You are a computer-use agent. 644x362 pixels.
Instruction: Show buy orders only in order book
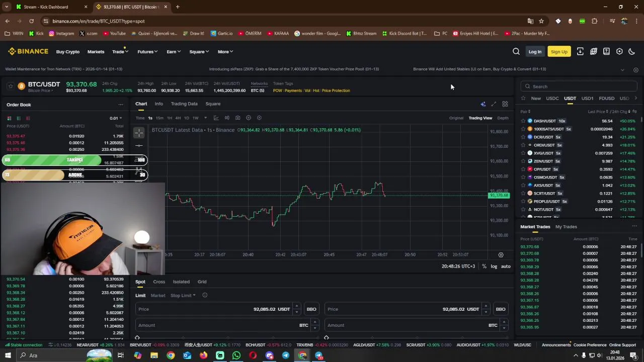click(19, 118)
